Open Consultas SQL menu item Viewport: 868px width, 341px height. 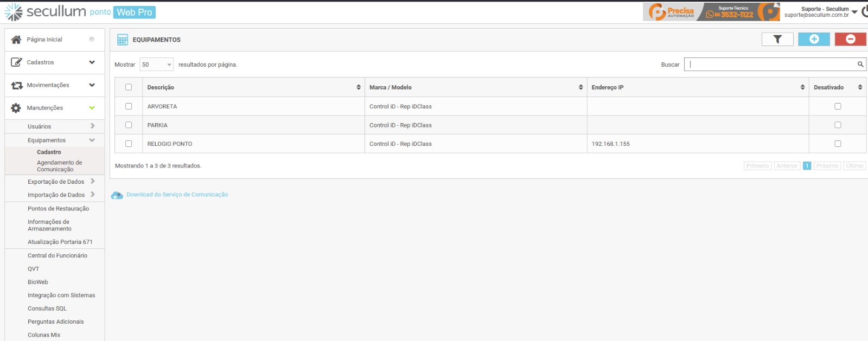point(47,308)
